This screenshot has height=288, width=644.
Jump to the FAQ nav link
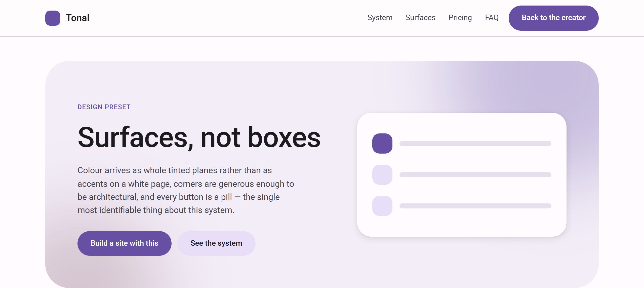492,18
